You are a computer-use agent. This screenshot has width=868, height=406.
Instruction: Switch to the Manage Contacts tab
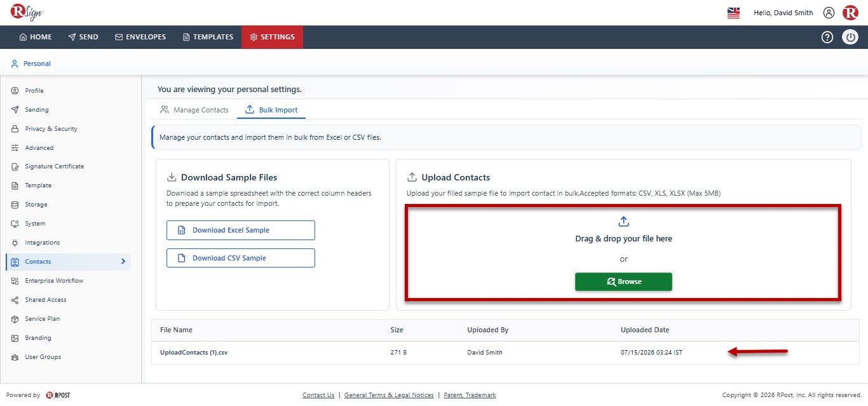click(194, 110)
